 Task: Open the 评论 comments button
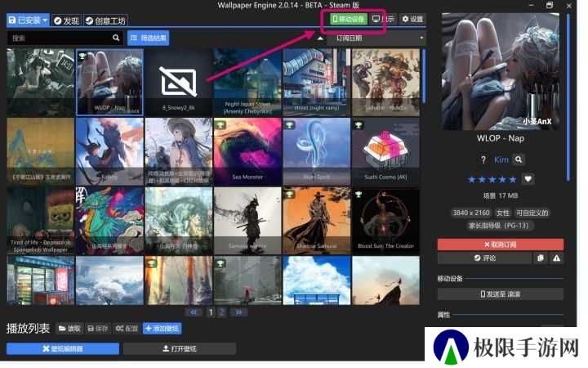(x=484, y=258)
